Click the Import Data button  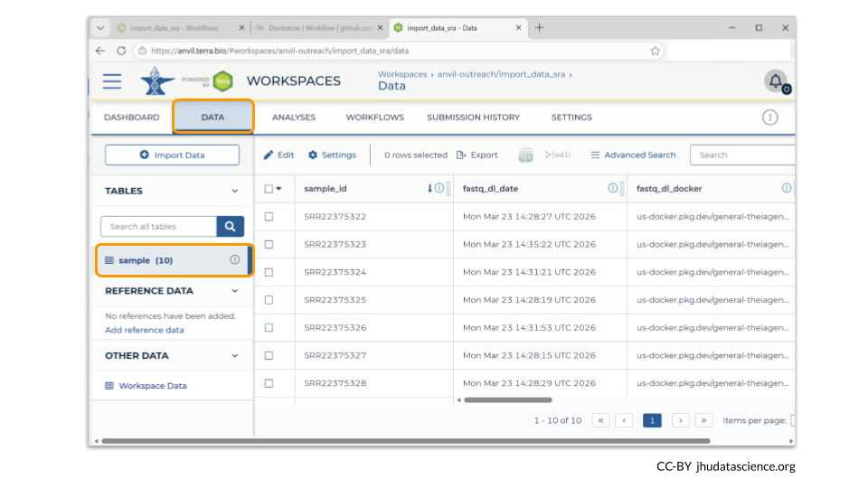[172, 155]
